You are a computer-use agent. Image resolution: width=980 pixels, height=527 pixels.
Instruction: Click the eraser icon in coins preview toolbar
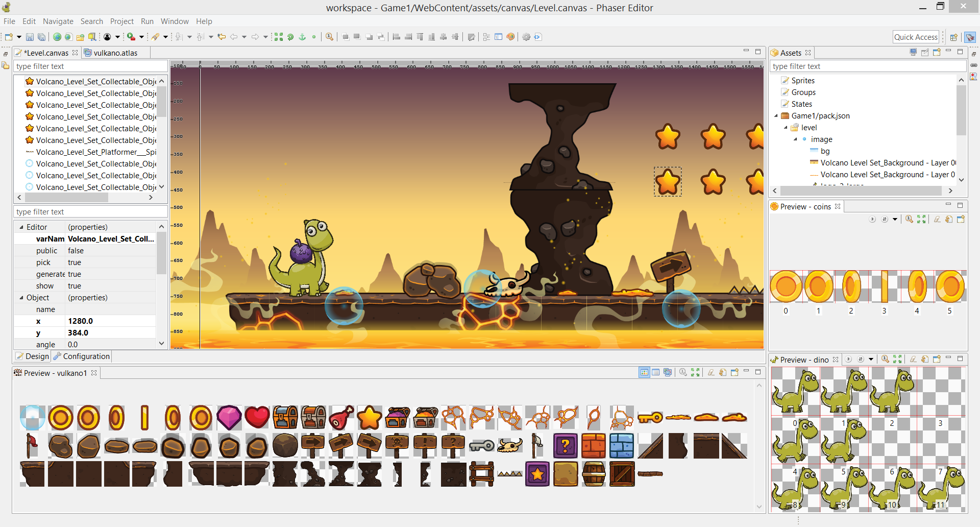pos(937,219)
